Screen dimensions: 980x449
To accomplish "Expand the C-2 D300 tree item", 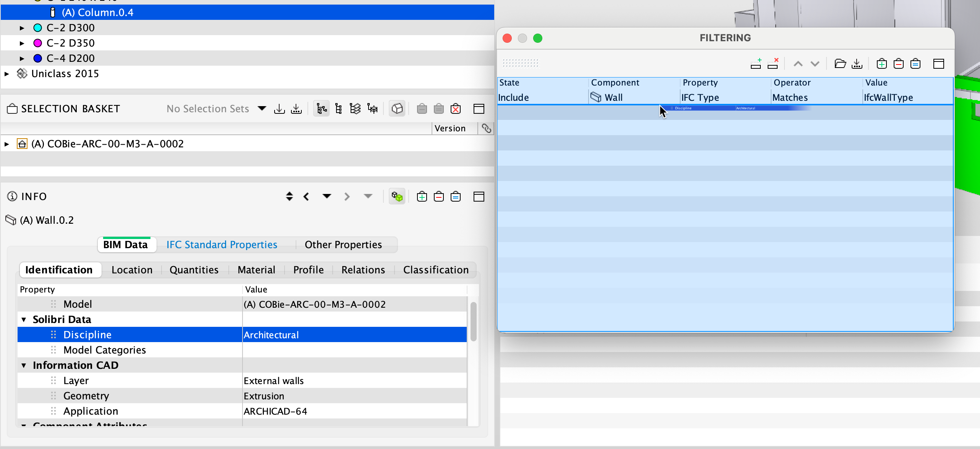I will pos(22,27).
